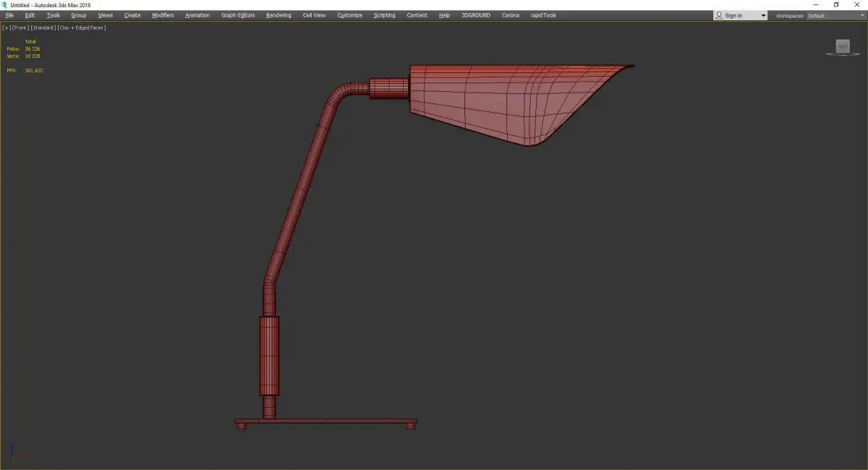The image size is (868, 470).
Task: Open the Modifiers menu
Action: tap(163, 15)
